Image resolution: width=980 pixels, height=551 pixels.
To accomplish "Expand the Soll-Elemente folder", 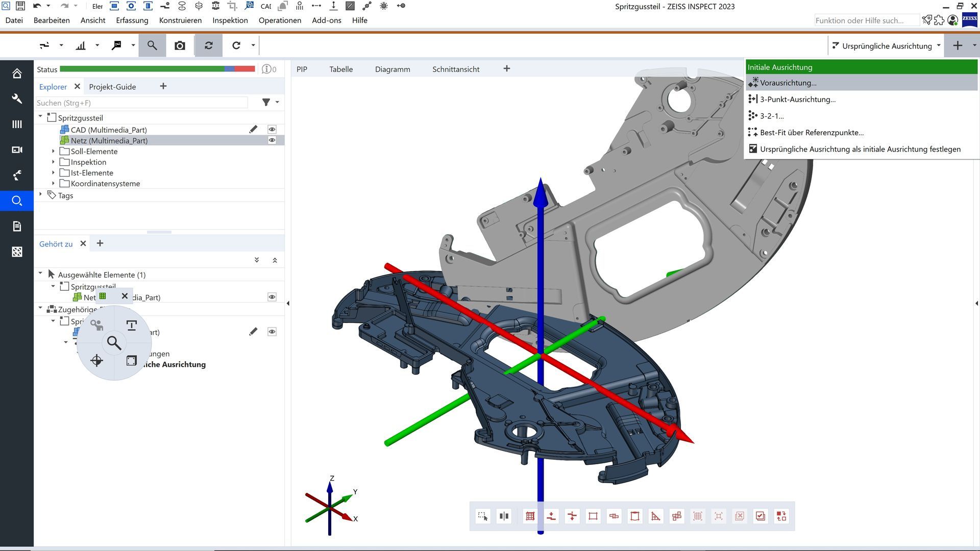I will [x=54, y=152].
